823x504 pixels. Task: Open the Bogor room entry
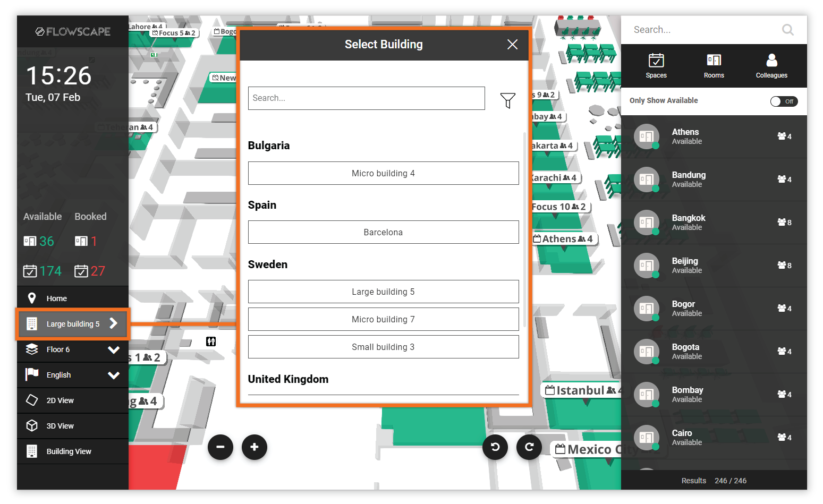(714, 309)
